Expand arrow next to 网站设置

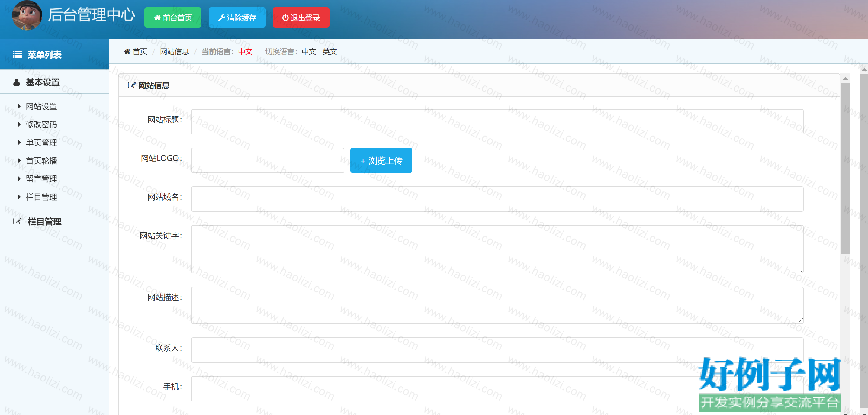19,106
